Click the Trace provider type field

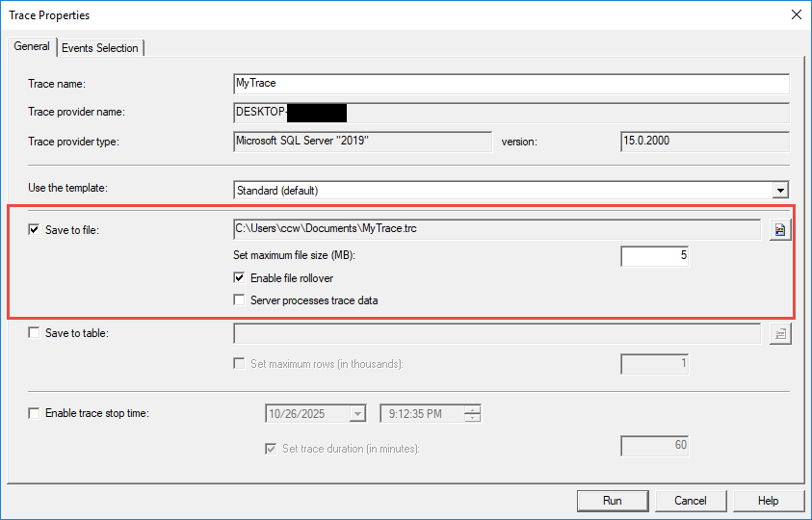[362, 142]
